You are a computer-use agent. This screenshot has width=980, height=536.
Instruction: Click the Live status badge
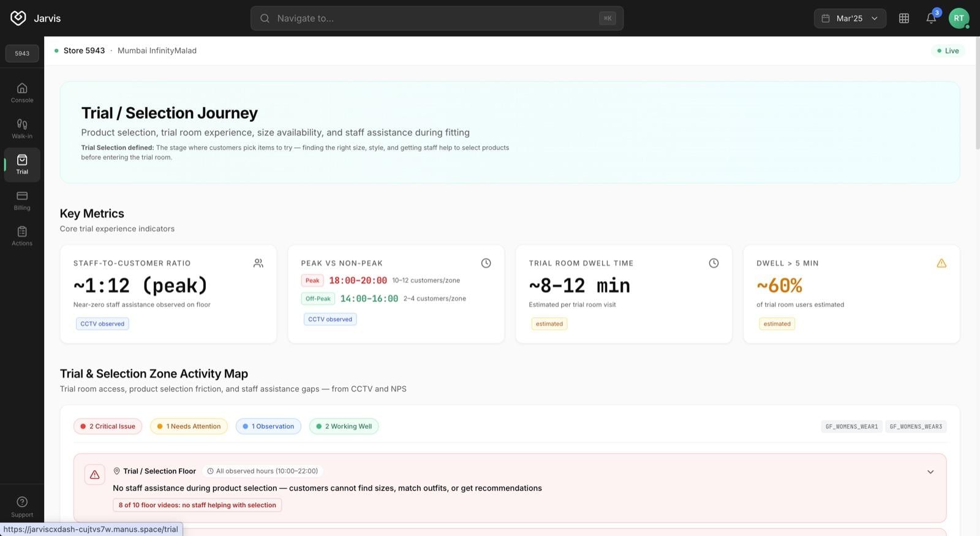coord(948,51)
